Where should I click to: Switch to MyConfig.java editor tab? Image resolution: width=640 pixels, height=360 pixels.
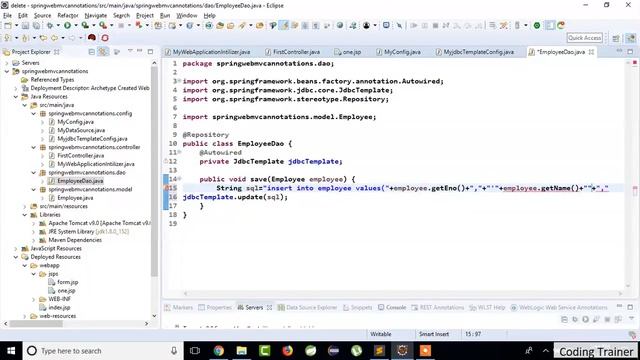click(x=398, y=52)
